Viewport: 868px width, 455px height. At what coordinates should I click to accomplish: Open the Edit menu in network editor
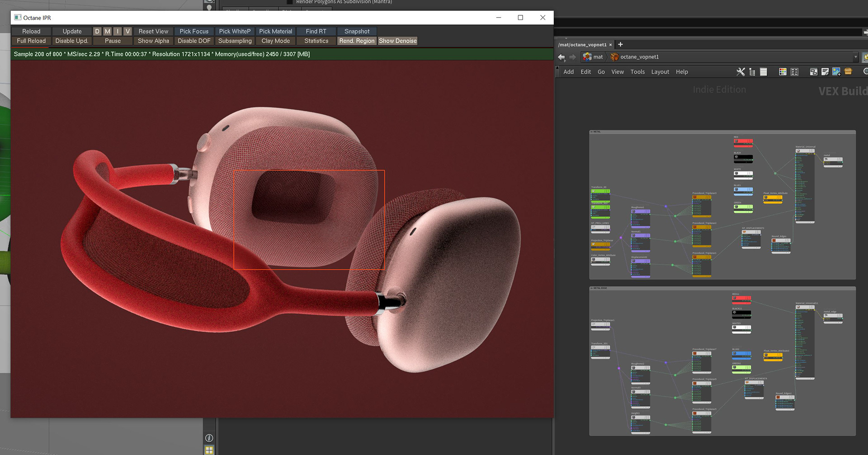(585, 72)
